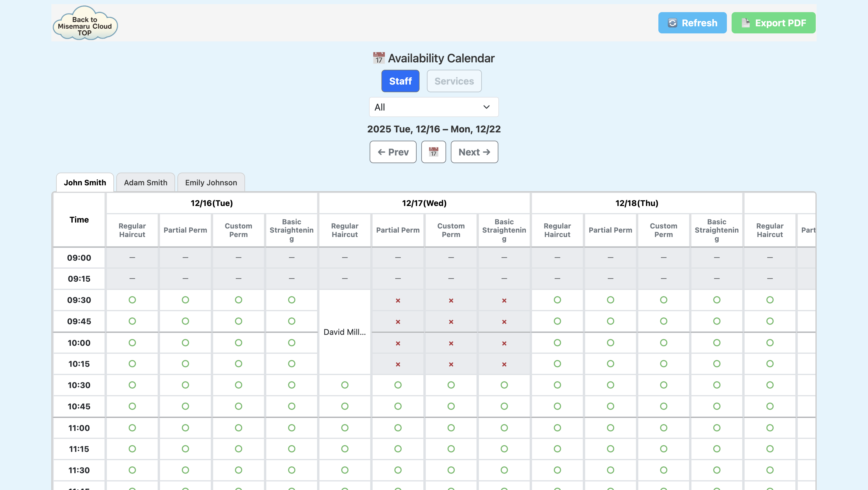Click dropdown chevron arrow beside All
Image resolution: width=868 pixels, height=490 pixels.
[x=486, y=107]
